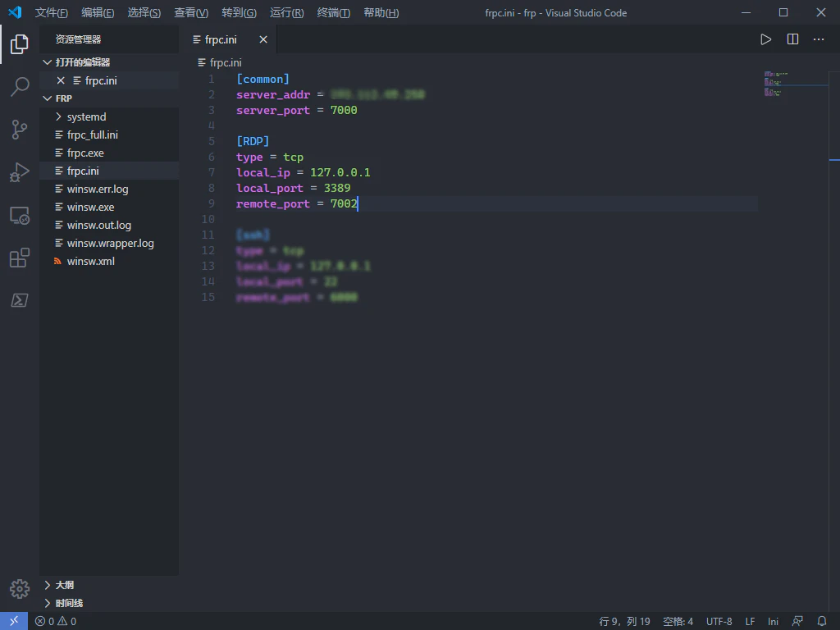This screenshot has height=630, width=840.
Task: Change UTF-8 encoding in status bar
Action: pos(719,621)
